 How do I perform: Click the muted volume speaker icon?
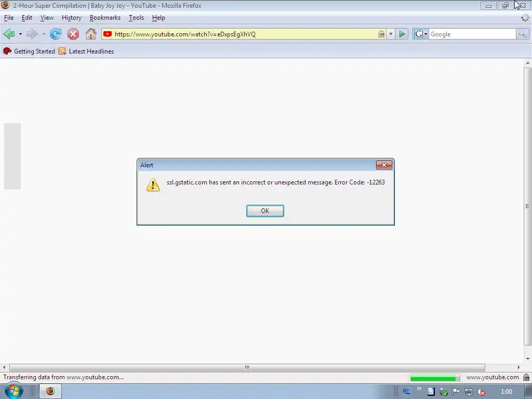click(x=481, y=392)
